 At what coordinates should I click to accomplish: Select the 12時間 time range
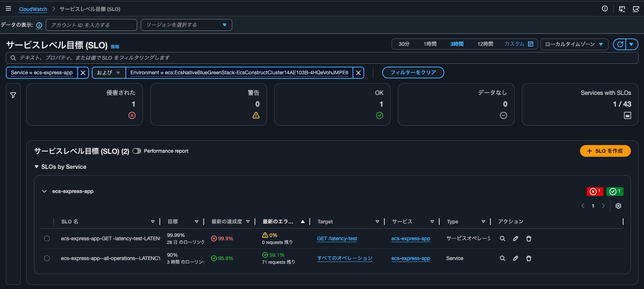point(485,44)
